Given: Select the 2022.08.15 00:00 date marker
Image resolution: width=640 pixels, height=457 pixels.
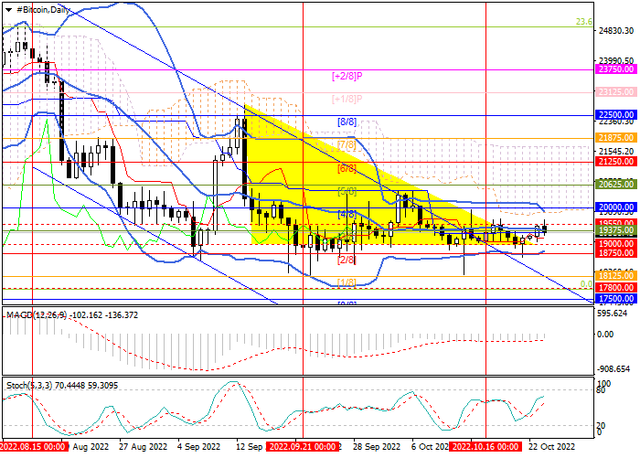Looking at the screenshot, I should 34,446.
